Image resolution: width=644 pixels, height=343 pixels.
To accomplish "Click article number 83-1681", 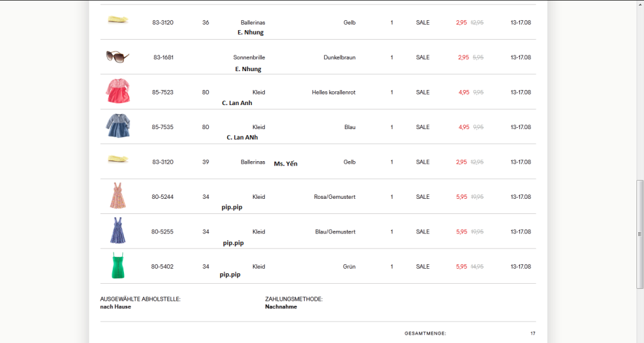I will (164, 57).
